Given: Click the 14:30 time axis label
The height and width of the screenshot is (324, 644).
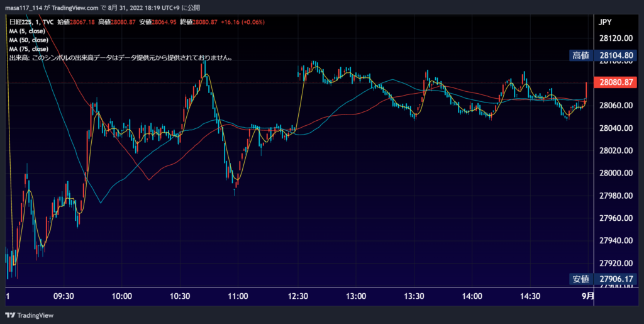Looking at the screenshot, I should (530, 296).
